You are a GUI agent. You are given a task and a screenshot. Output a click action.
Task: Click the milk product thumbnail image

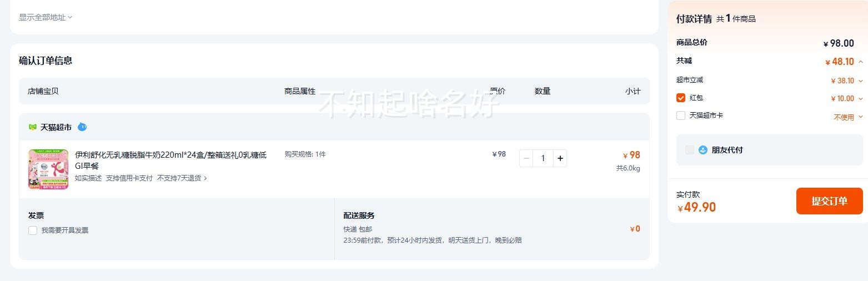click(x=48, y=169)
